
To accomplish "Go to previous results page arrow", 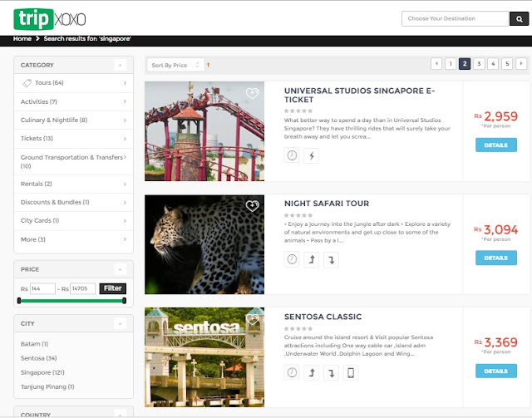I will tap(436, 63).
